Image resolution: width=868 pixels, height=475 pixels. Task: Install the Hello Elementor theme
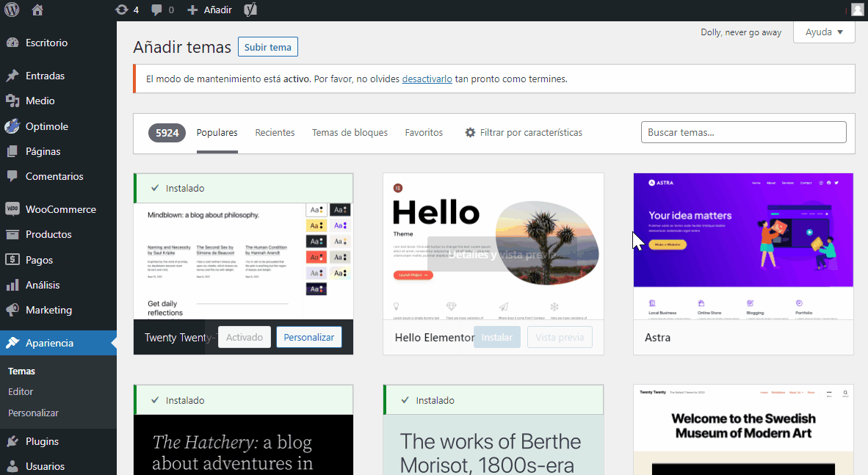(x=497, y=337)
